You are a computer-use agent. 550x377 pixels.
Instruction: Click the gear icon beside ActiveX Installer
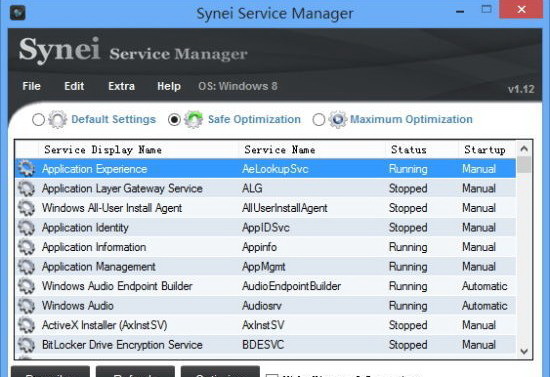tap(27, 325)
